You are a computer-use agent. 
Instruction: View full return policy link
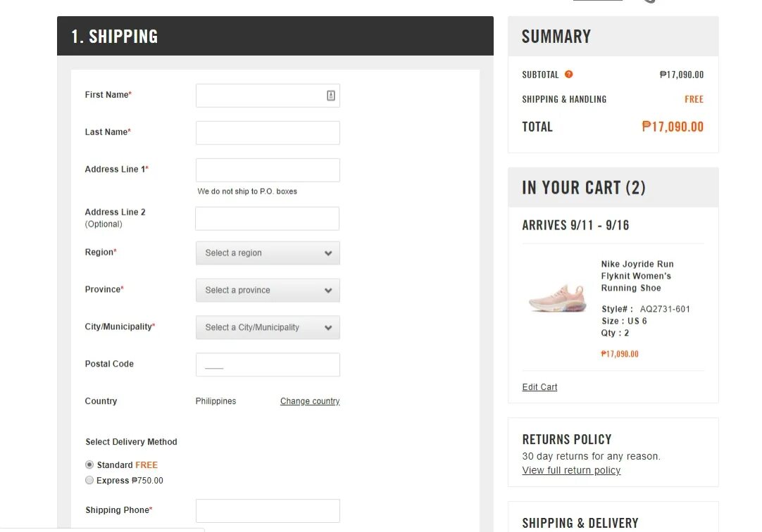click(x=571, y=470)
